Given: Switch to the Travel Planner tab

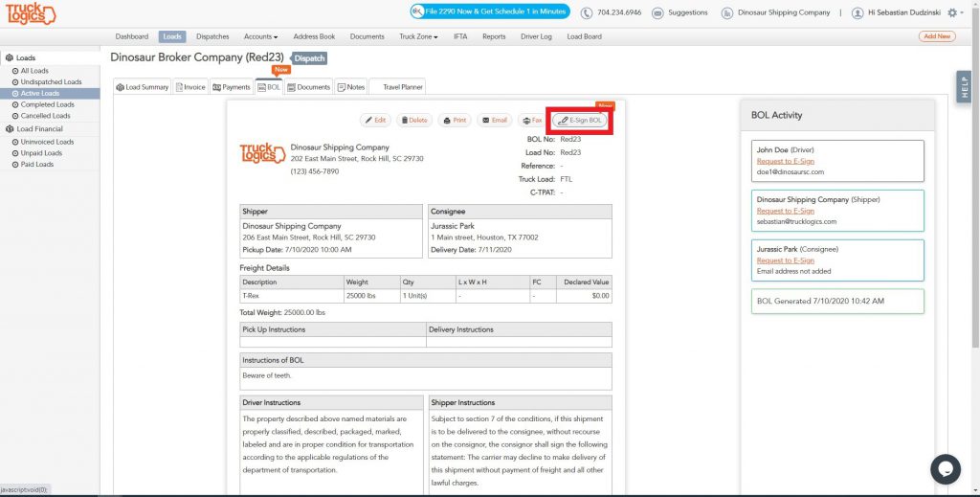Looking at the screenshot, I should tap(397, 87).
